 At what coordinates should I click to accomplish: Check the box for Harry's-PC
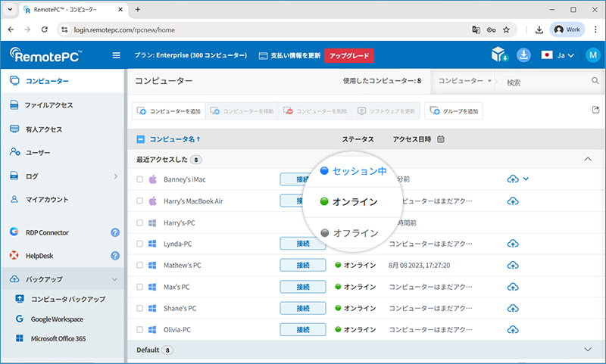pos(139,222)
